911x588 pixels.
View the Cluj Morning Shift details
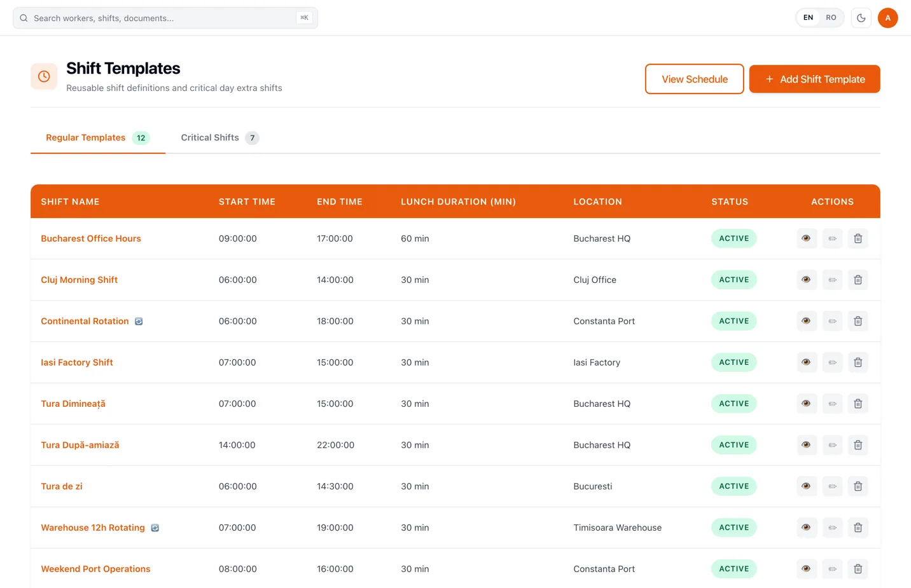(807, 280)
